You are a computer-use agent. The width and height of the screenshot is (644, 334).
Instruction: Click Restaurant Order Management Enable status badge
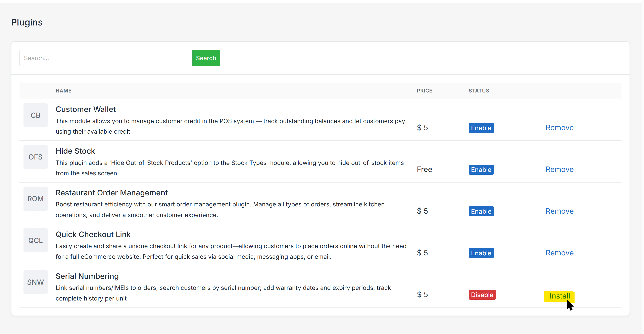(481, 211)
